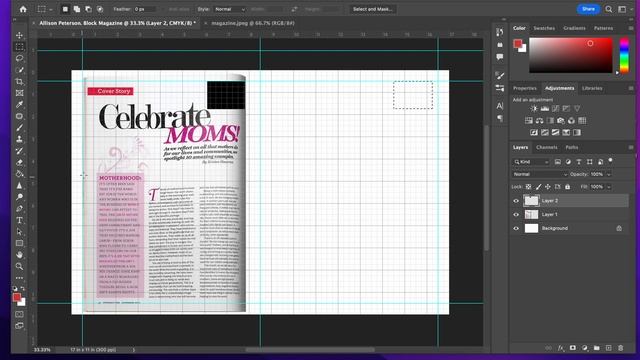
Task: Select the Layer 1 thumbnail
Action: 531,215
